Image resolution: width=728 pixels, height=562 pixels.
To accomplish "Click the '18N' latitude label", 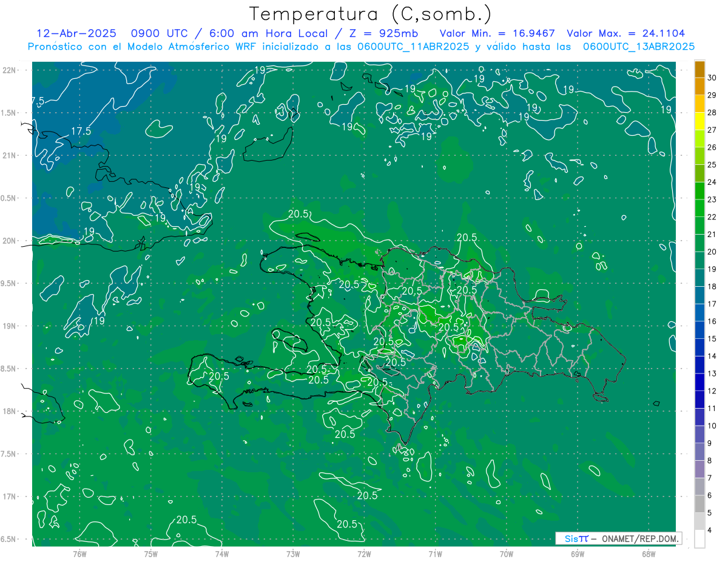I will [10, 411].
